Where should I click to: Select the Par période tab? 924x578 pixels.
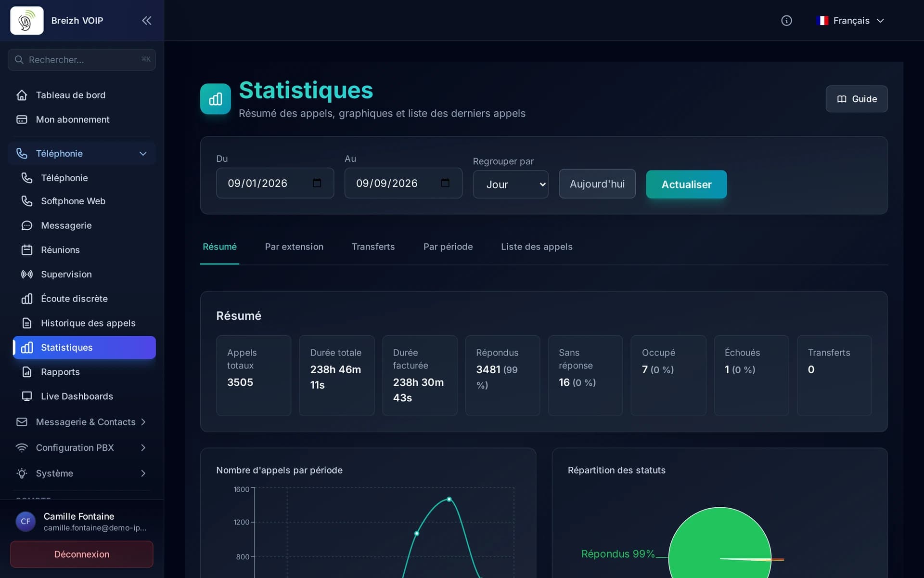point(448,247)
